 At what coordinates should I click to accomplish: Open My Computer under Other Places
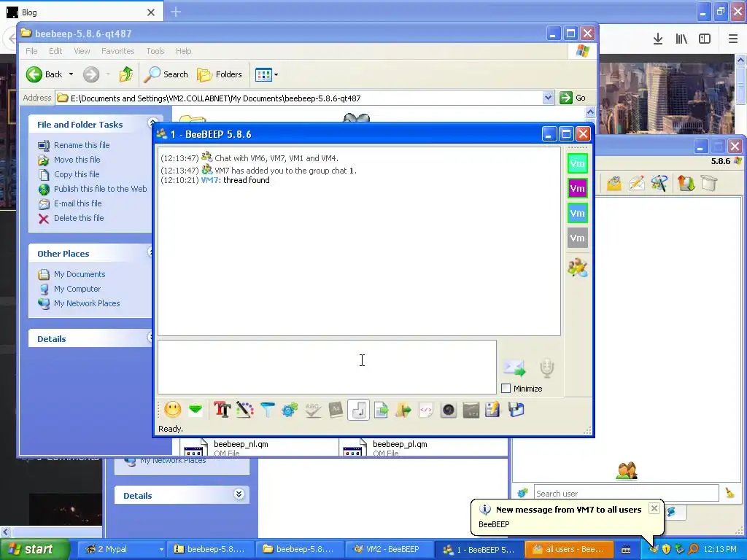point(77,289)
